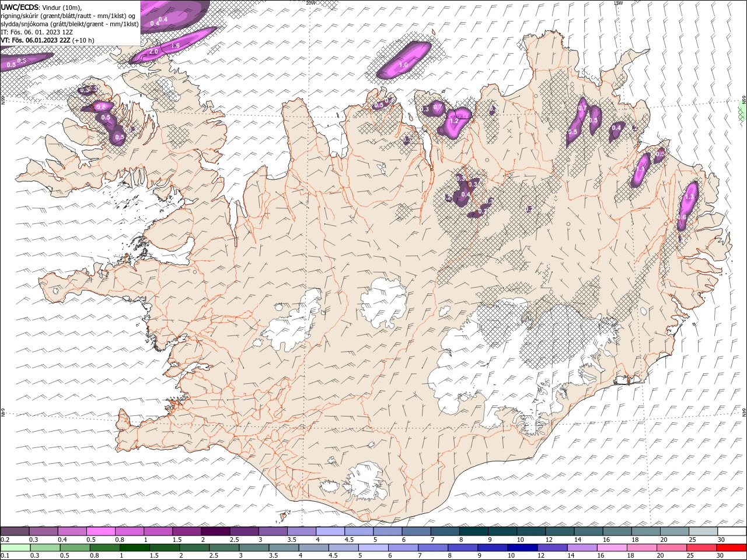The width and height of the screenshot is (747, 560).
Task: Select the 'IT: Fös. 06. 01. 2023 12Z' line
Action: tap(37, 32)
